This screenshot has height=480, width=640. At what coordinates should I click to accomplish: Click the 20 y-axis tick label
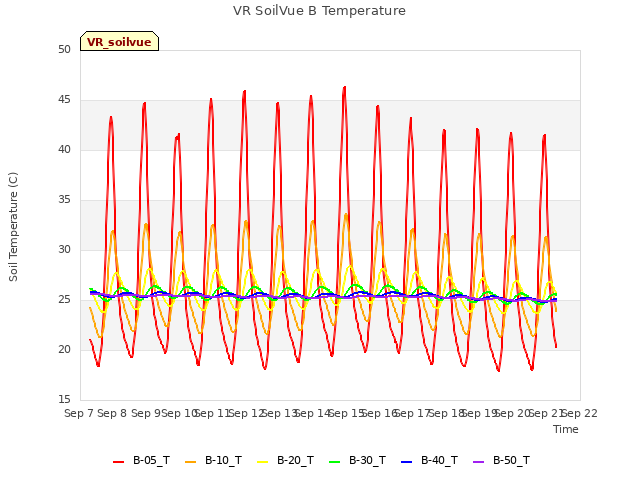click(64, 350)
